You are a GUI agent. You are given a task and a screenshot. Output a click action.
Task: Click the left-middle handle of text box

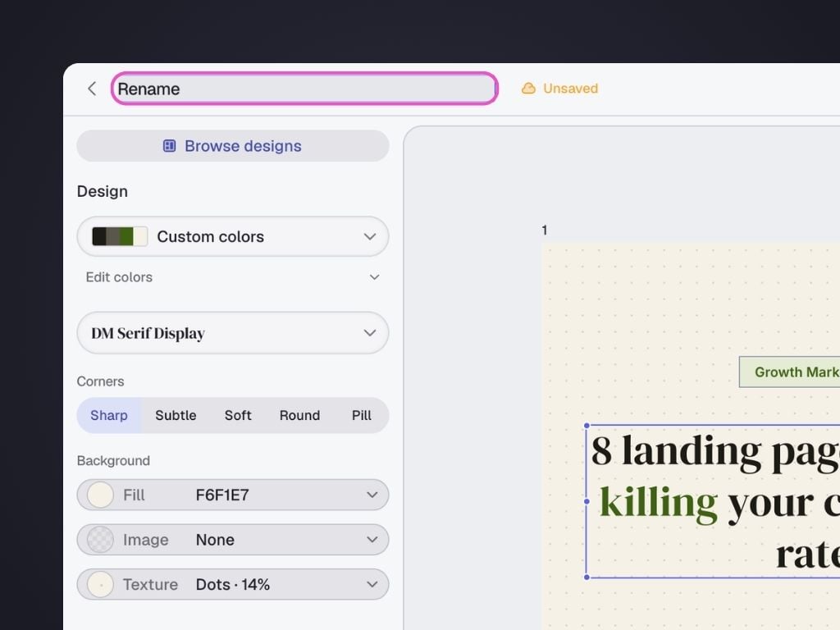pyautogui.click(x=587, y=501)
